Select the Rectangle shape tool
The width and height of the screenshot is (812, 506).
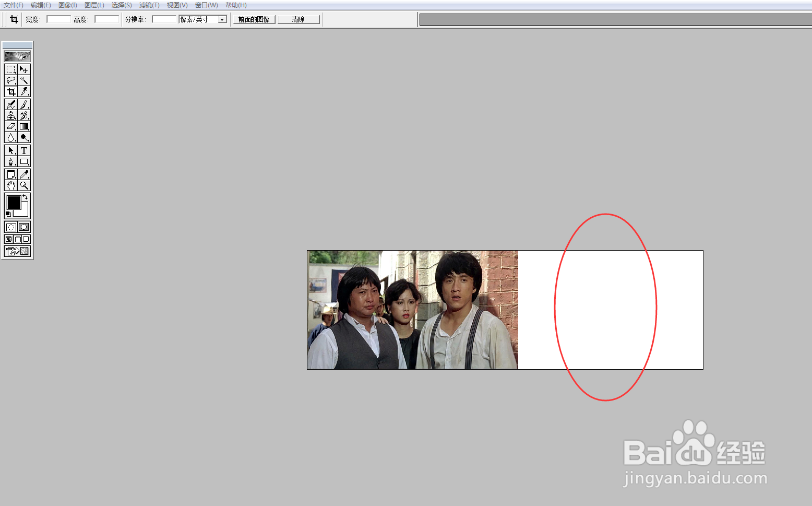(24, 161)
